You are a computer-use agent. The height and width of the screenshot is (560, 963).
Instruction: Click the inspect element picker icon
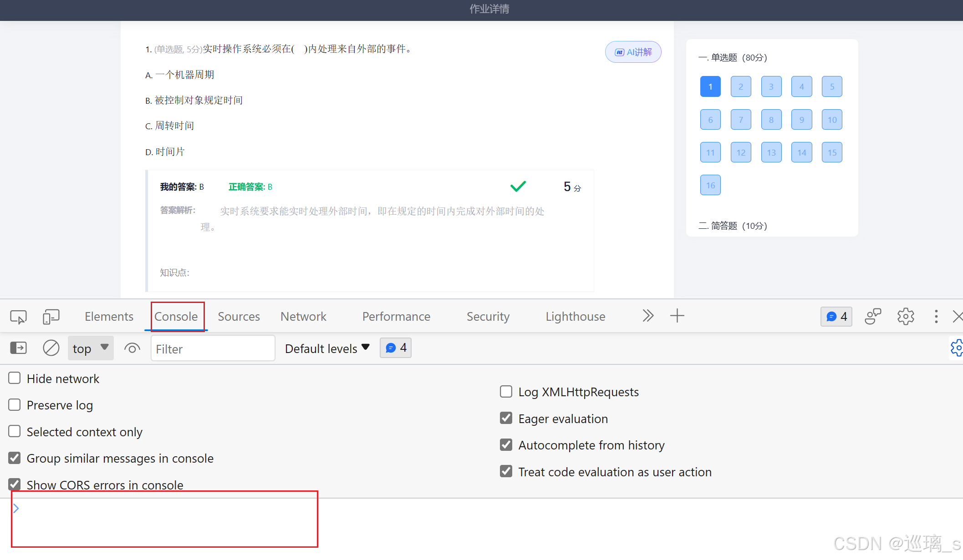[18, 317]
